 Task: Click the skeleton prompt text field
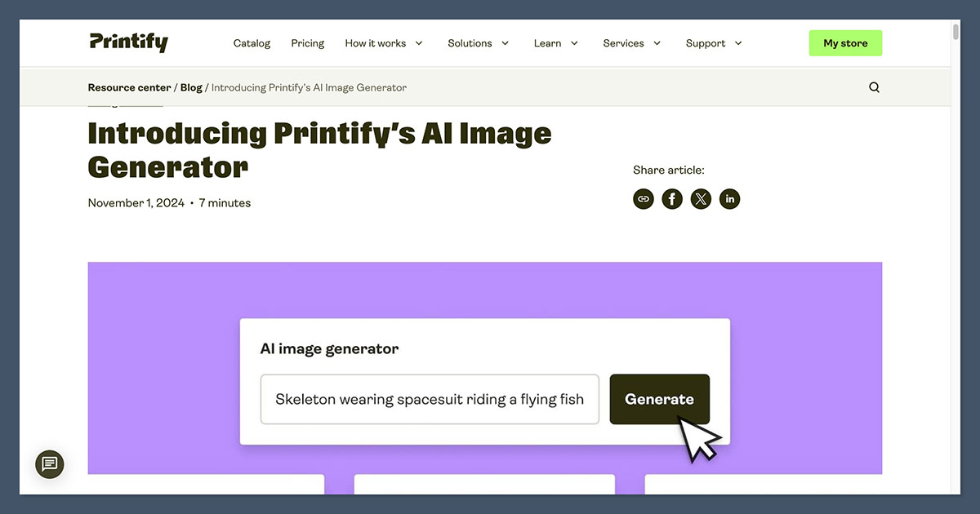429,399
